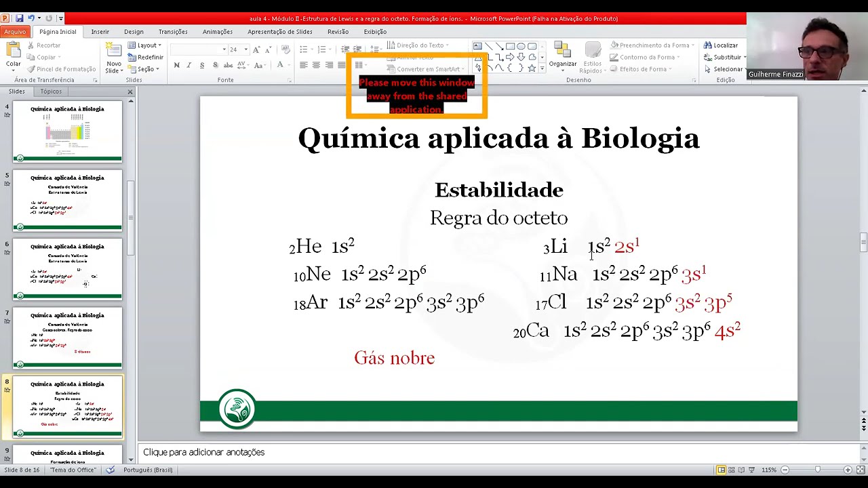
Task: Switch to Apresentação de Slides tab
Action: (x=280, y=32)
